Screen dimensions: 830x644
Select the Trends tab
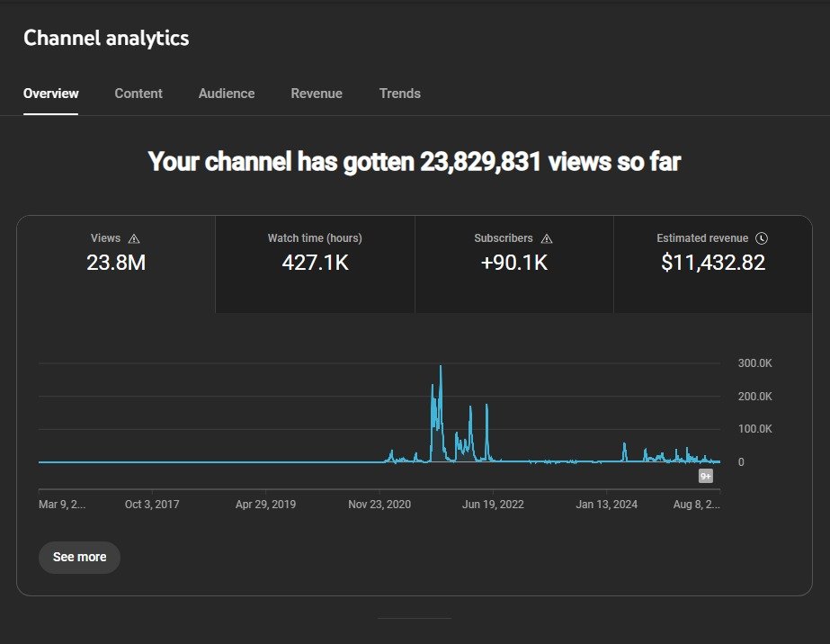click(x=399, y=94)
